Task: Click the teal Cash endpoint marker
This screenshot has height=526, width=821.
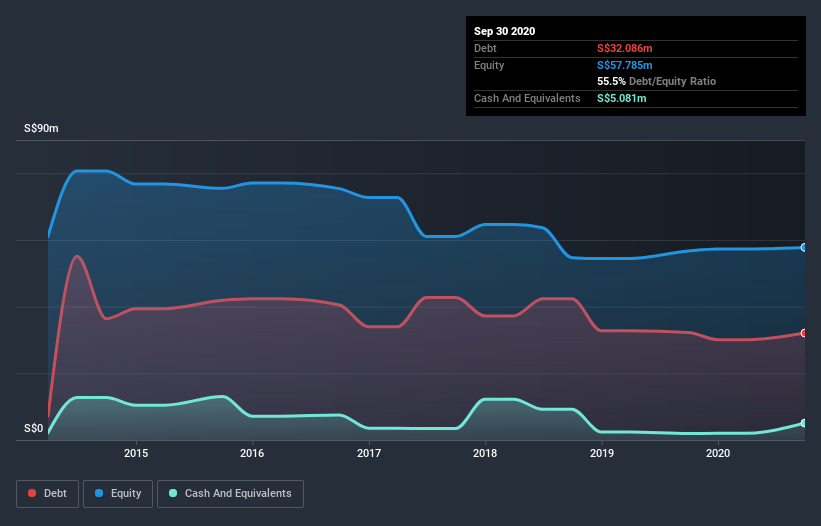Action: click(804, 423)
